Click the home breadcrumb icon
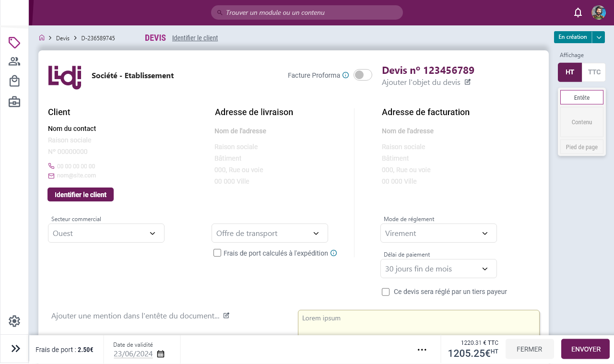Screen dimensions: 614x364 pyautogui.click(x=42, y=38)
